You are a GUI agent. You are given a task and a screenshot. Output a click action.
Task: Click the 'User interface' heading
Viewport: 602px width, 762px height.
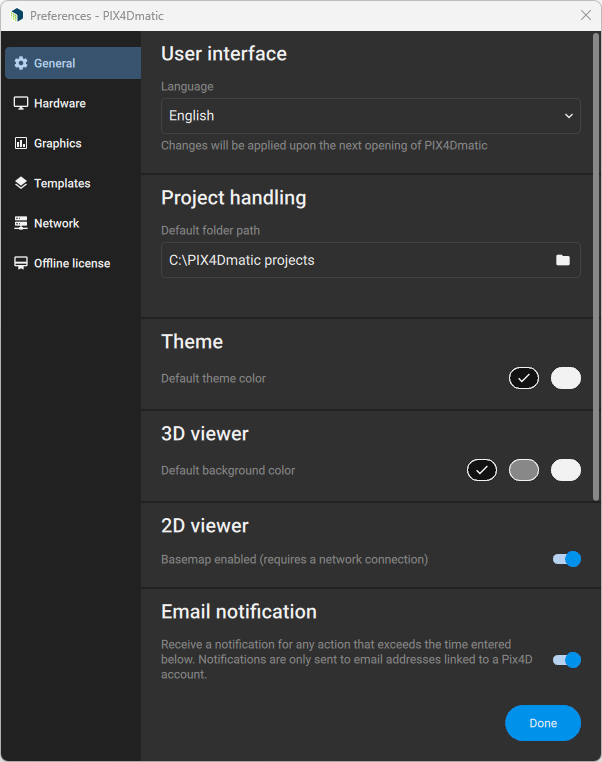point(224,53)
